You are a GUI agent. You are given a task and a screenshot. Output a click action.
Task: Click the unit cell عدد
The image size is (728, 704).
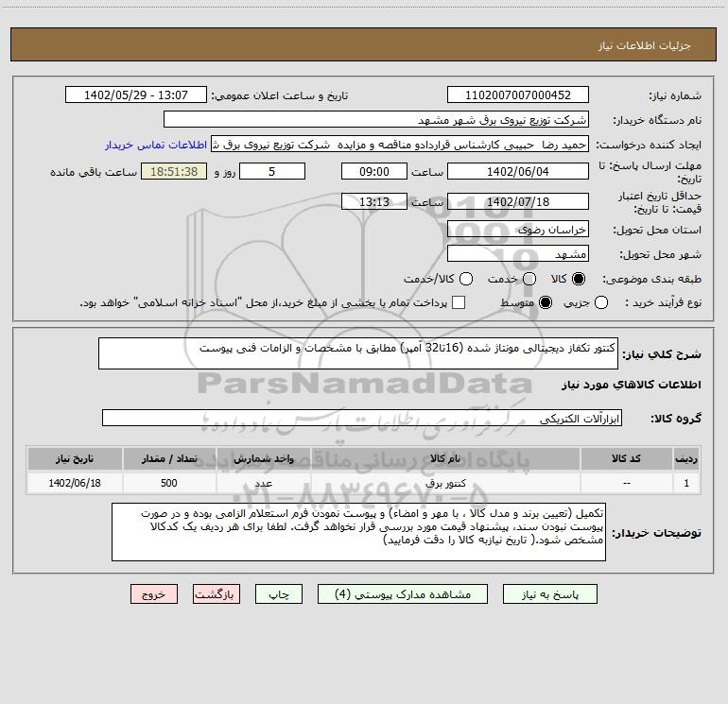coord(263,483)
